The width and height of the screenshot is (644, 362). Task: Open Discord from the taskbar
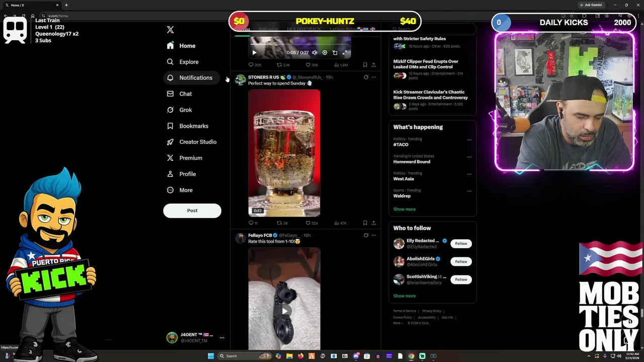point(356,356)
